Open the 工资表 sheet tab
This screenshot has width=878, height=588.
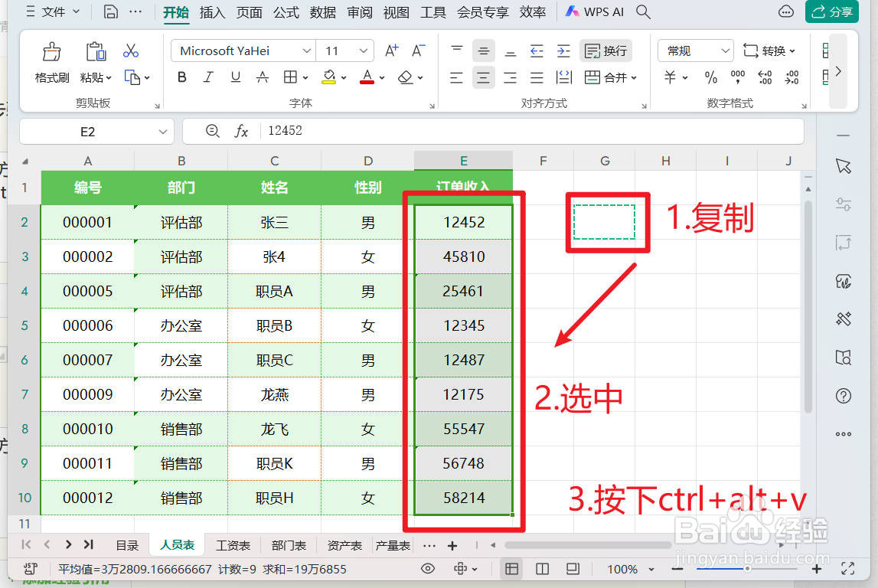point(233,545)
